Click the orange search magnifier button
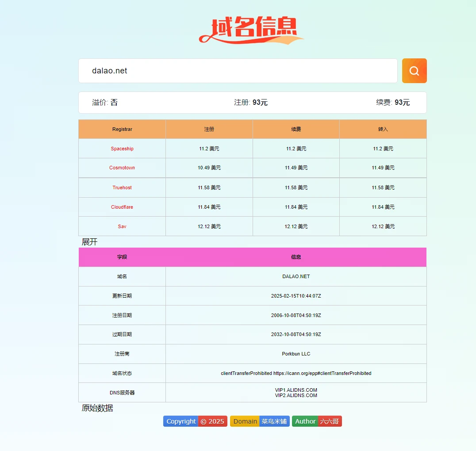 pos(414,71)
